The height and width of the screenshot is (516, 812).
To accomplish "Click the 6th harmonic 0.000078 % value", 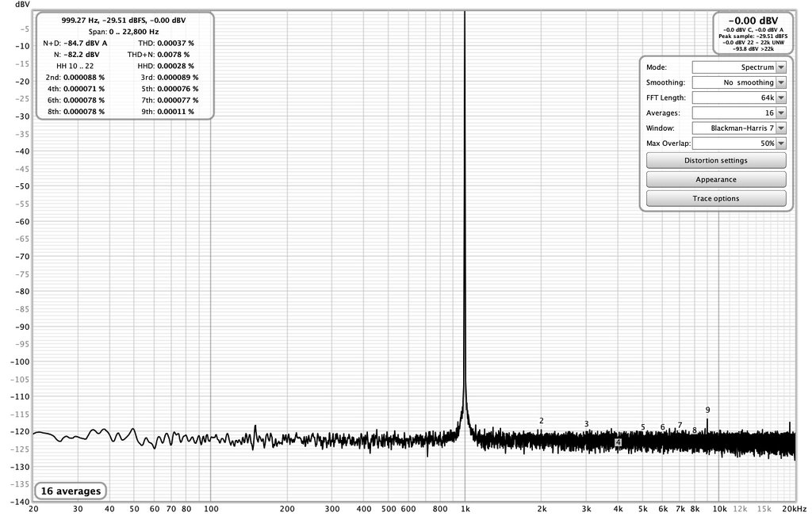I will click(x=84, y=100).
